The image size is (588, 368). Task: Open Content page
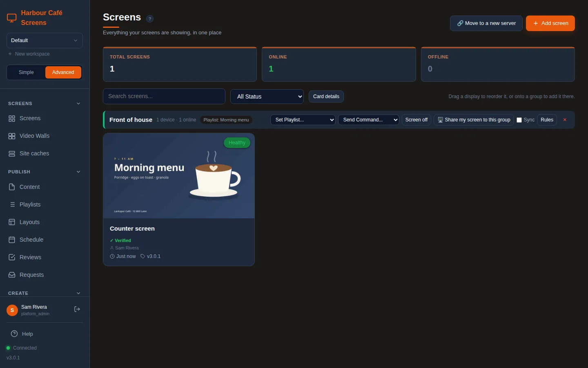click(x=45, y=187)
